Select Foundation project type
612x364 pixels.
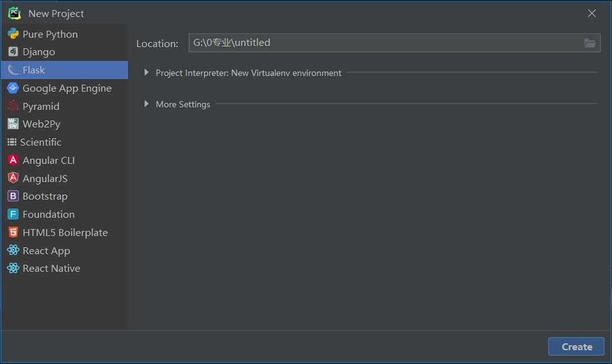64,214
